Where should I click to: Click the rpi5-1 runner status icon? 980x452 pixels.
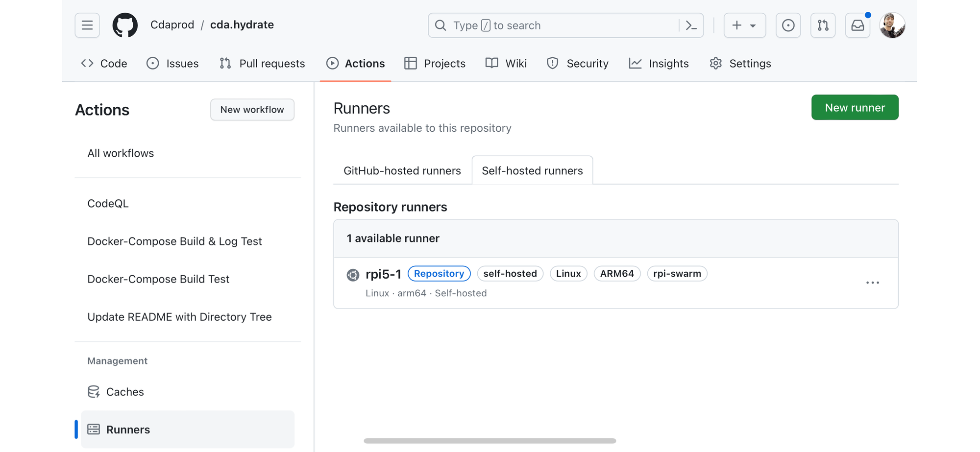tap(353, 275)
